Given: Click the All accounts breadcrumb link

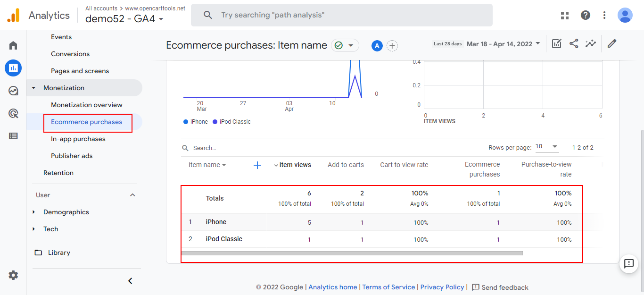Looking at the screenshot, I should [x=101, y=8].
